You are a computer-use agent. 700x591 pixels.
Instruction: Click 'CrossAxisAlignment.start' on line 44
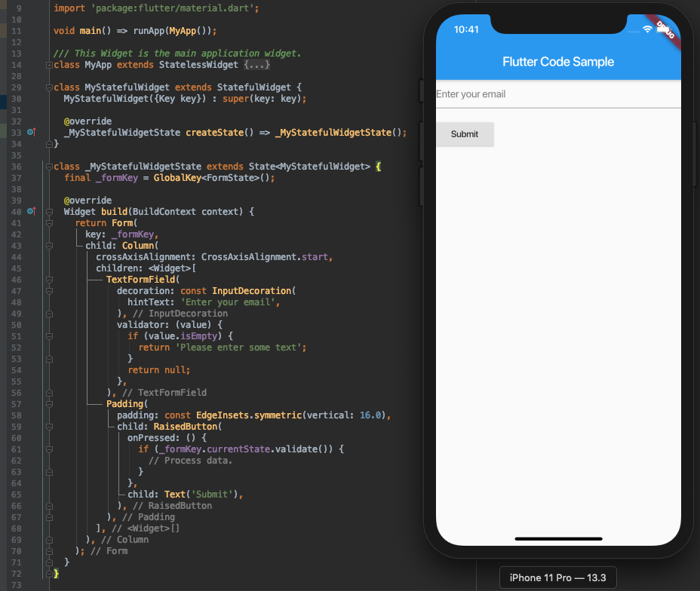coord(265,257)
